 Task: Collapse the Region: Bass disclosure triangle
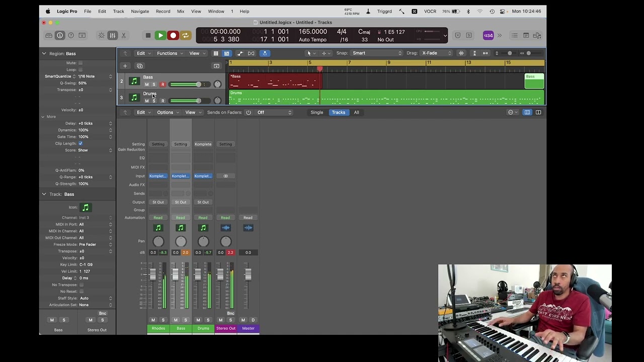(x=44, y=53)
